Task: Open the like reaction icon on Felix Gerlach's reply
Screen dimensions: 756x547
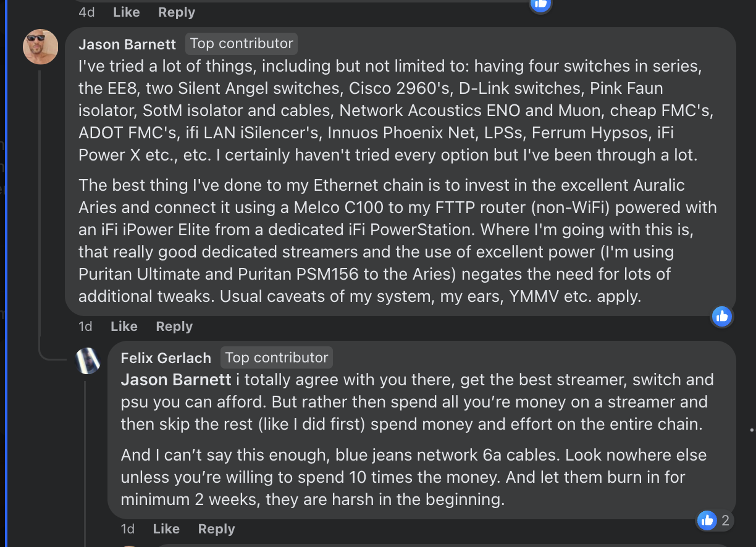Action: point(707,520)
